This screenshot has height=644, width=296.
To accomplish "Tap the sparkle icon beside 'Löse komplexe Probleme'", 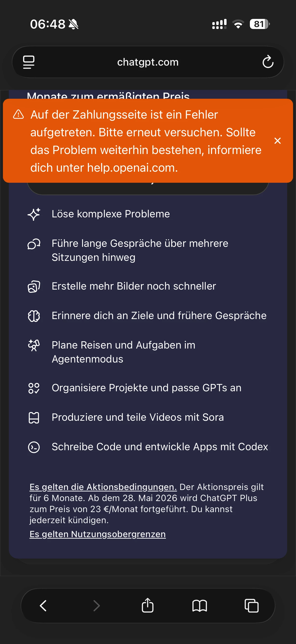I will [34, 214].
